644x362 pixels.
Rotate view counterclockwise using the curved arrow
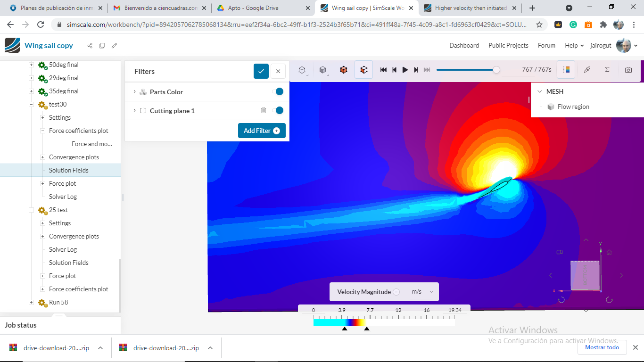561,300
